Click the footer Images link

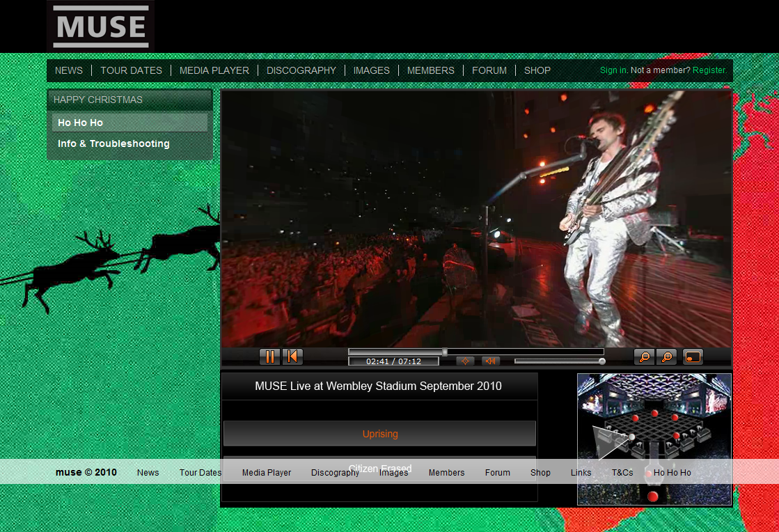point(393,472)
